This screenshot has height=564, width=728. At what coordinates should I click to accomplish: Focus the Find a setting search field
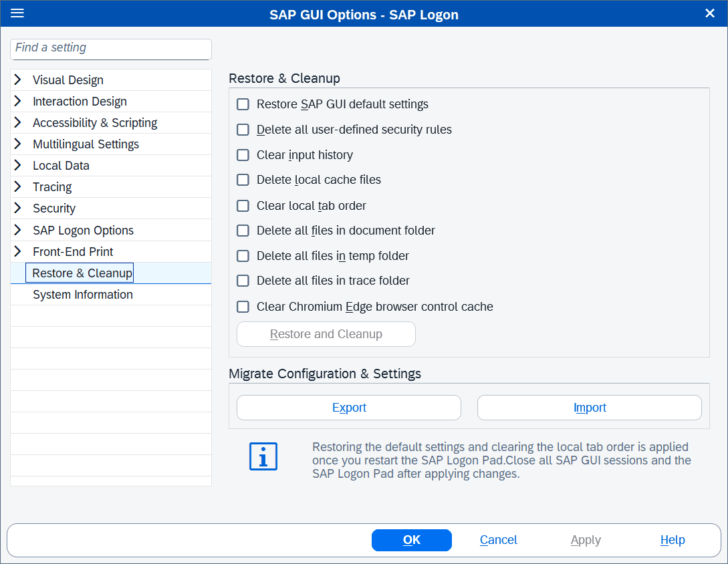point(111,49)
